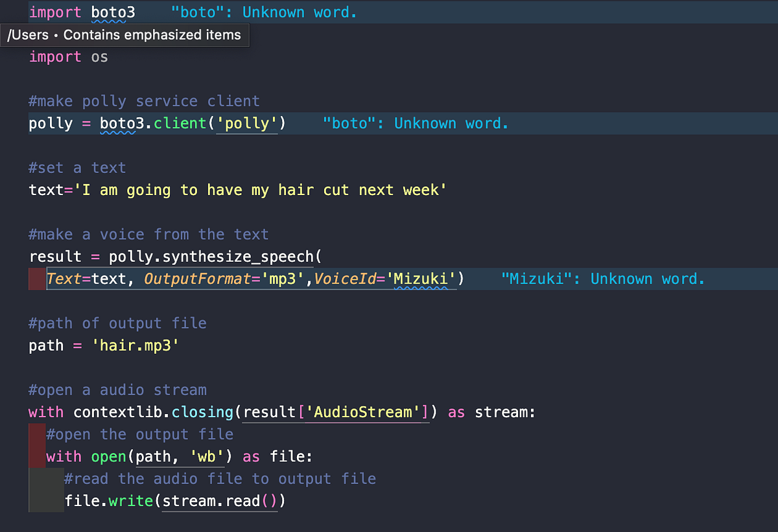
Task: Select the 'hair.mp3' path string
Action: tap(136, 345)
